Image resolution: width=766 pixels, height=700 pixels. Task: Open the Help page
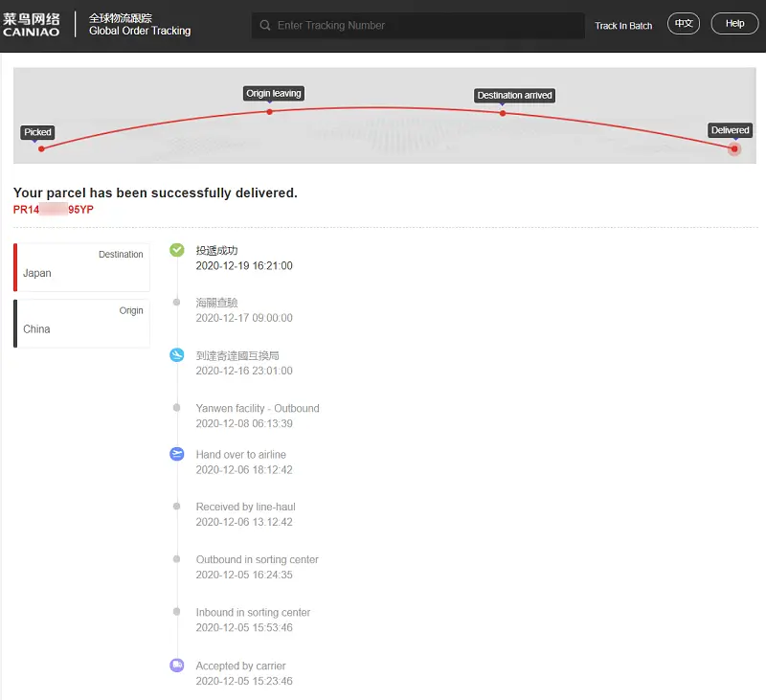(x=734, y=24)
